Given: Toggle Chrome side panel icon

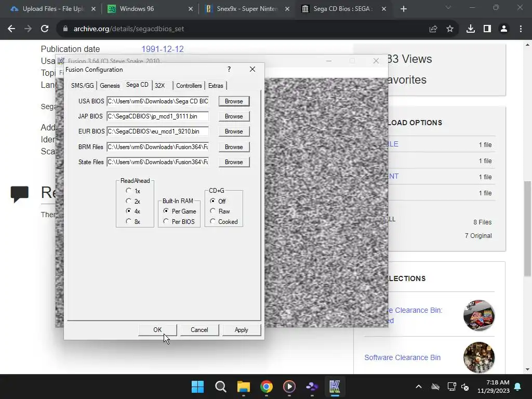Looking at the screenshot, I should [x=487, y=29].
